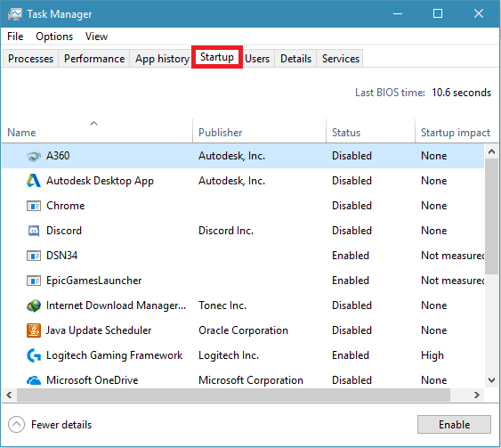501x448 pixels.
Task: Click the Microsoft OneDrive cloud icon
Action: [34, 380]
